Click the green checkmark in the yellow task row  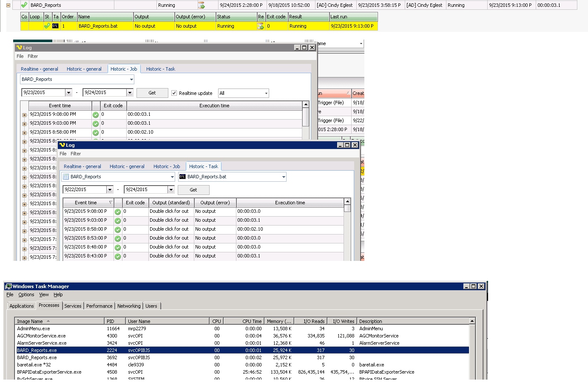click(47, 26)
